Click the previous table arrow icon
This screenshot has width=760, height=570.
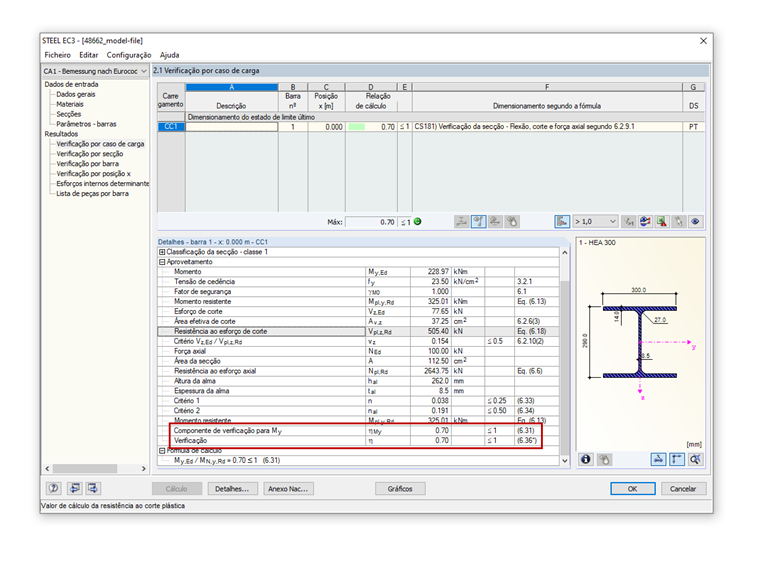pos(75,488)
